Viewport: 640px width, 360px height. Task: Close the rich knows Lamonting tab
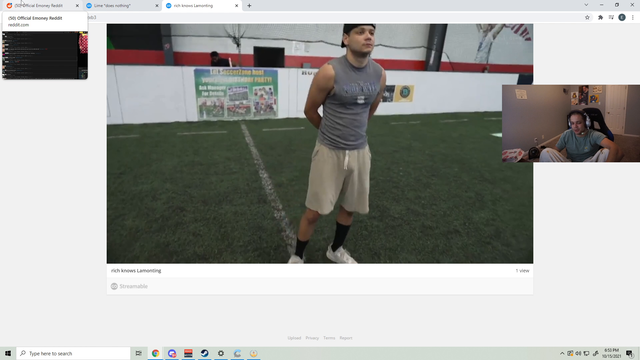tap(236, 6)
